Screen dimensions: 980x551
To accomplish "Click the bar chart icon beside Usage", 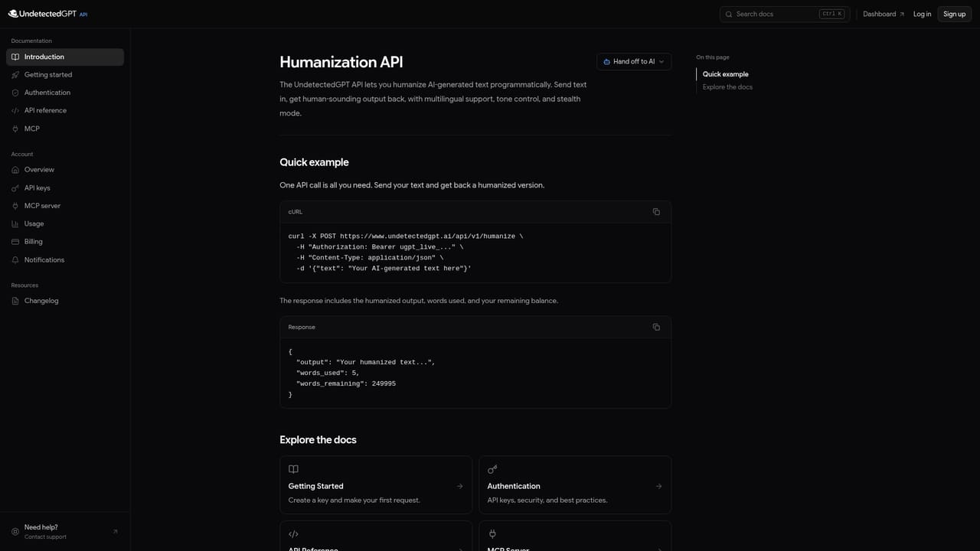I will click(15, 224).
